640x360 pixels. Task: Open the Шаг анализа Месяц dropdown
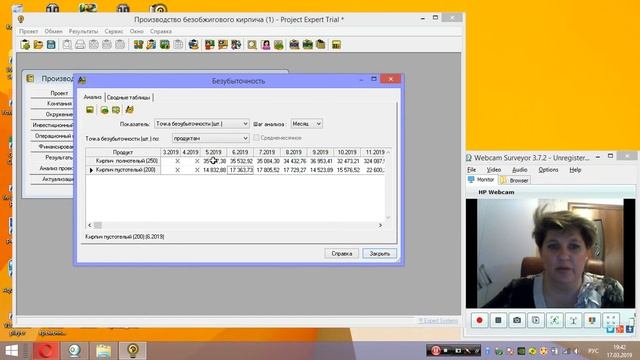point(306,123)
